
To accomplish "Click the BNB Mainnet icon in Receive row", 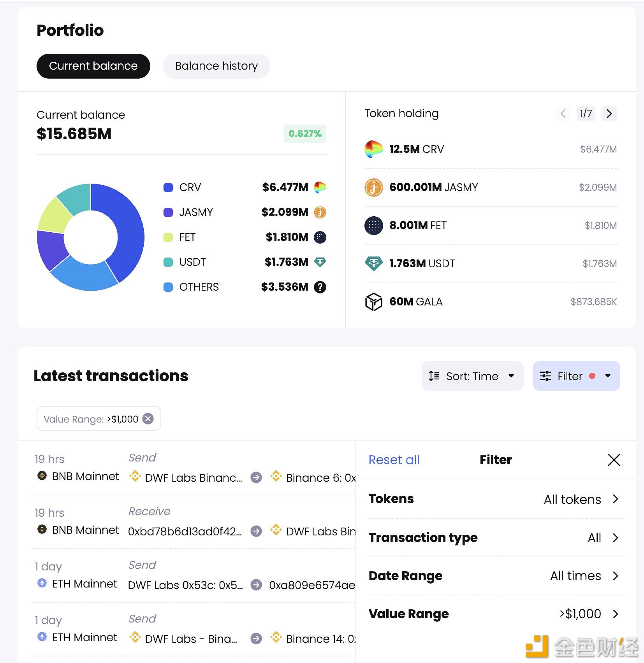I will (x=42, y=529).
